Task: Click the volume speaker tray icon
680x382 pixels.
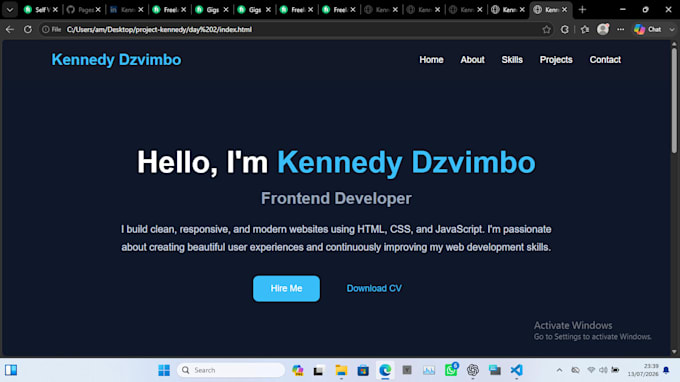Action: click(603, 370)
